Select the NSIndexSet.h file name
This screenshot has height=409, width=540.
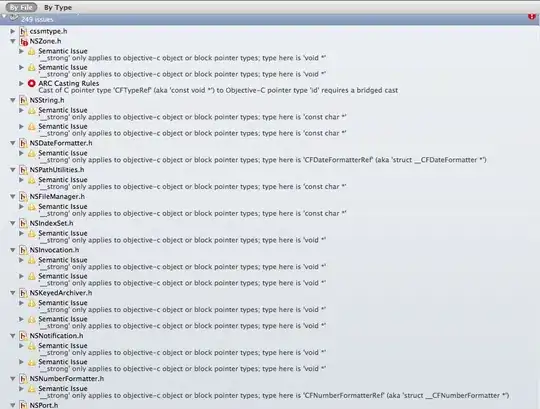click(x=51, y=223)
